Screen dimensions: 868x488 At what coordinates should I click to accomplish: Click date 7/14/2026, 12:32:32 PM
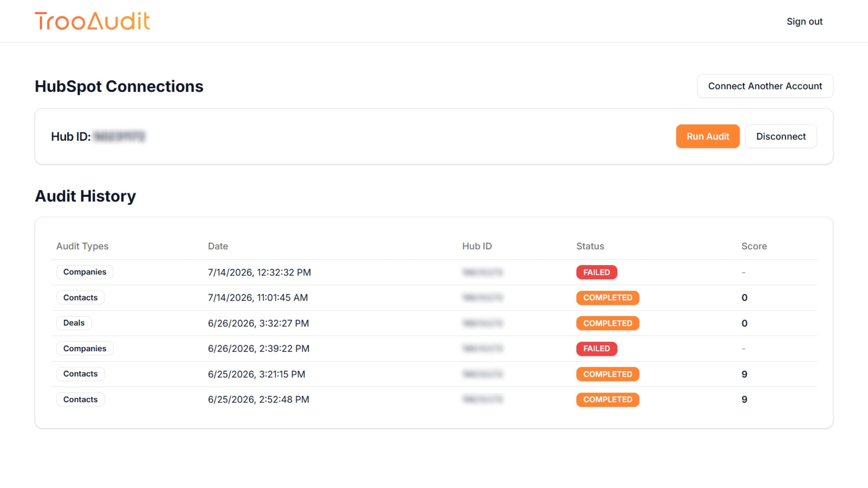(260, 272)
